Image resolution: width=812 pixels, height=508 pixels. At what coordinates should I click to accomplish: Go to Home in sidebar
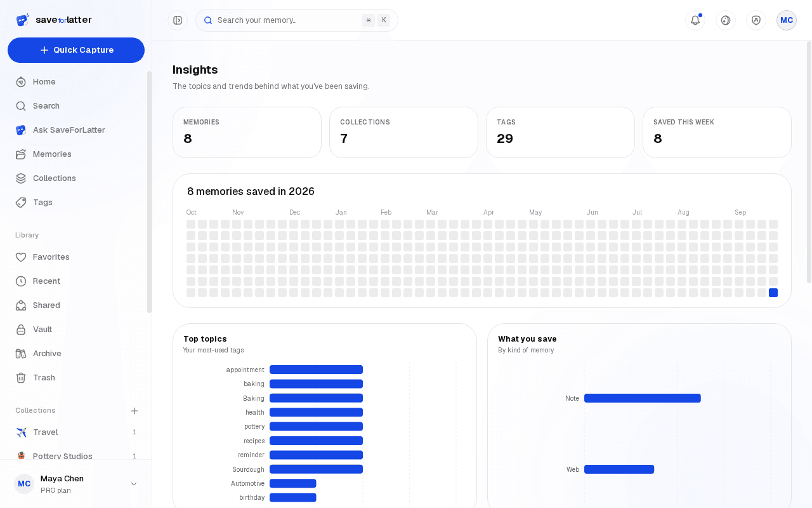coord(76,82)
